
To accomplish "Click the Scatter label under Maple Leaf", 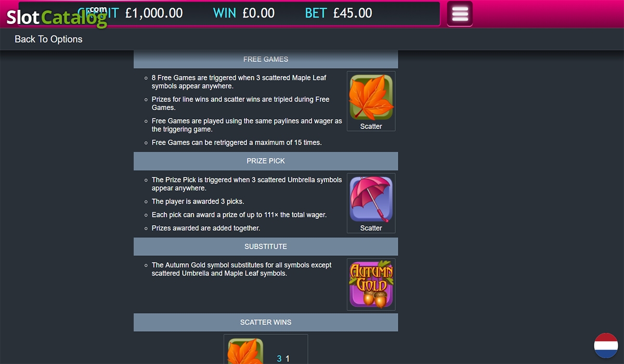I will tap(371, 126).
